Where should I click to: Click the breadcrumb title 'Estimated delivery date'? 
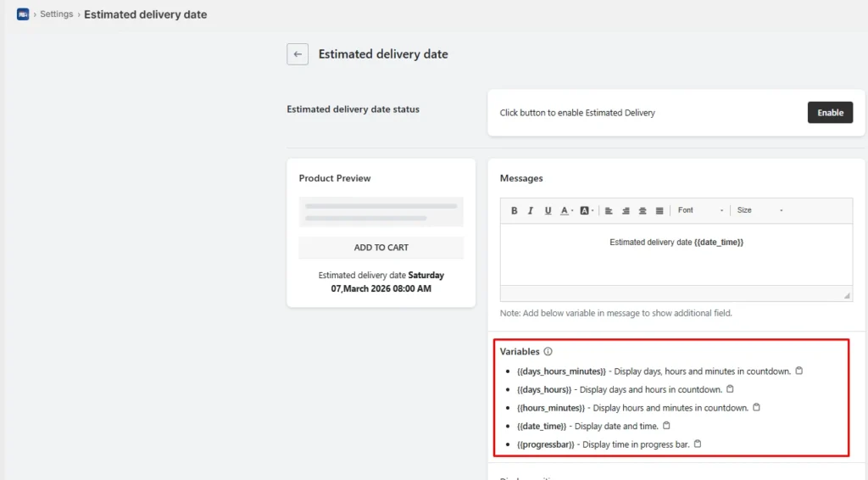pyautogui.click(x=146, y=14)
